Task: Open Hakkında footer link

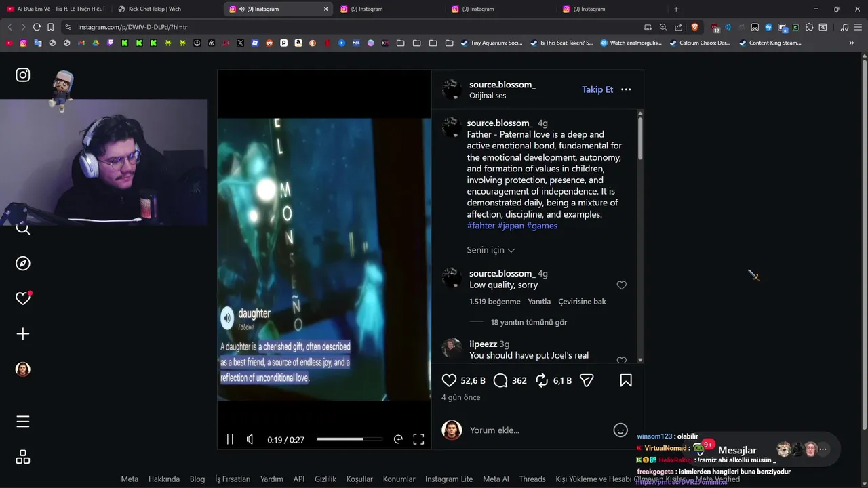Action: tap(164, 479)
